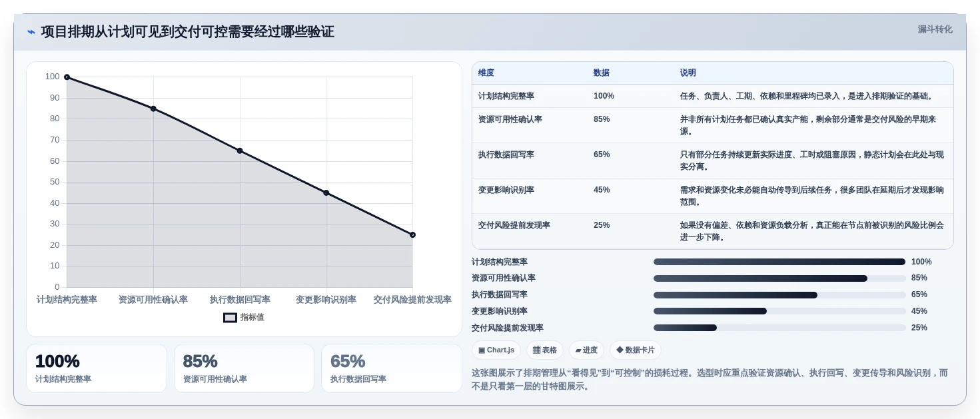Click the chart data point at 85
The width and height of the screenshot is (980, 419).
pyautogui.click(x=153, y=109)
